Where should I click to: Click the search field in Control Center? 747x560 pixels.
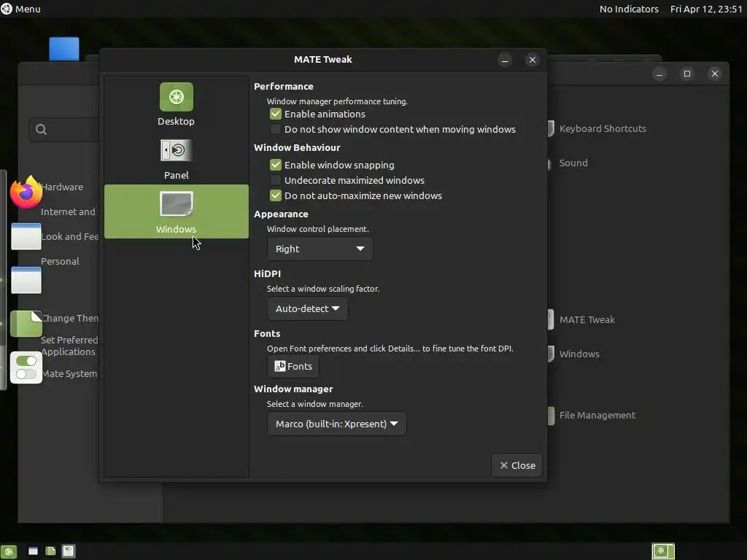[65, 130]
